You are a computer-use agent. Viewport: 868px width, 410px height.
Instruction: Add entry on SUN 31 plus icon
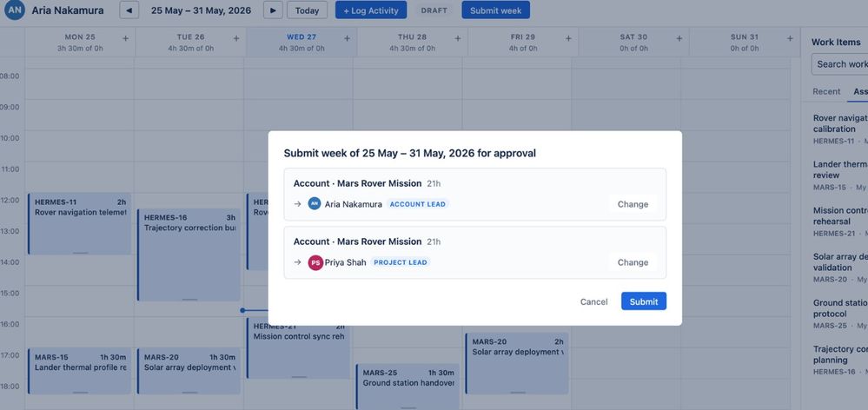click(x=790, y=38)
